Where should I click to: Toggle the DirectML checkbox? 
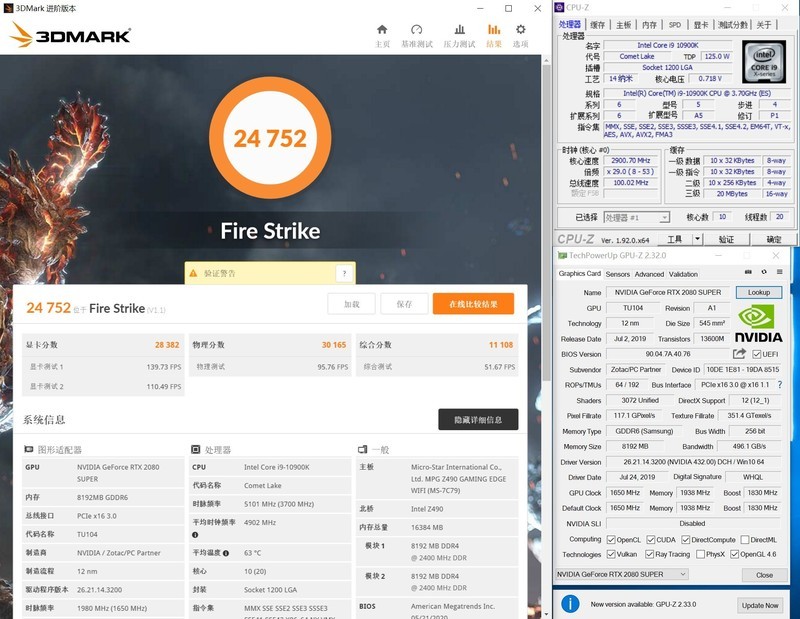tap(745, 540)
